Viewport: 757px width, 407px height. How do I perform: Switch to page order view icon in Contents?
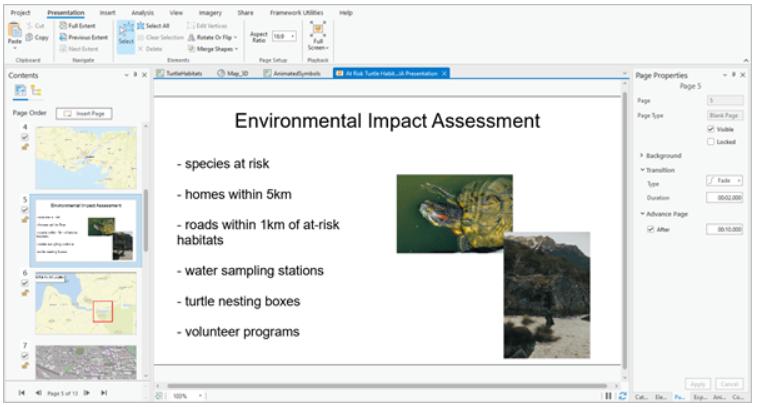point(20,90)
